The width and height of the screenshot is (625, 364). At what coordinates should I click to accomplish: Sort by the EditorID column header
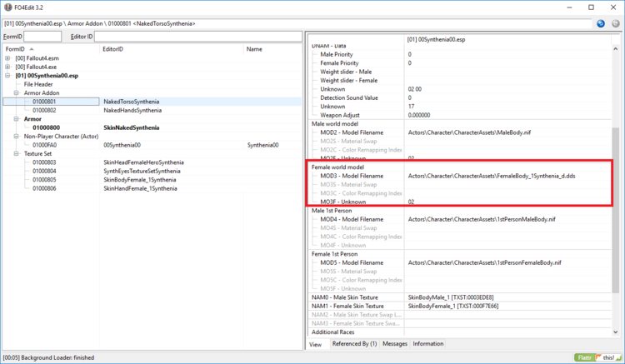coord(172,49)
